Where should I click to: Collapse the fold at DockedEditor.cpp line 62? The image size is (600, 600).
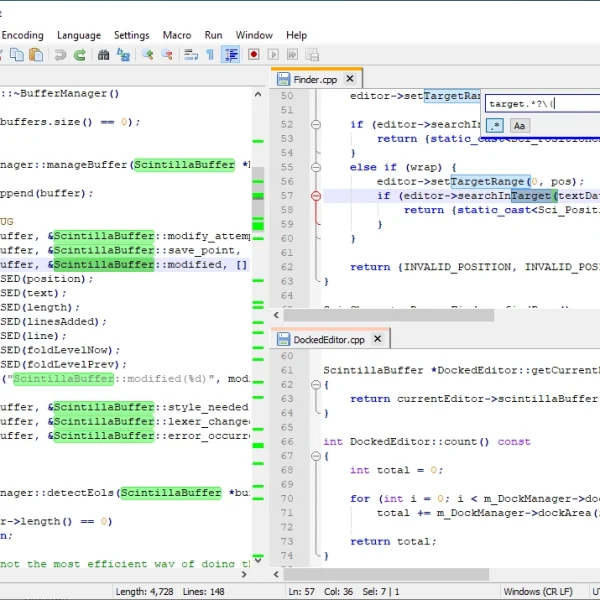316,385
